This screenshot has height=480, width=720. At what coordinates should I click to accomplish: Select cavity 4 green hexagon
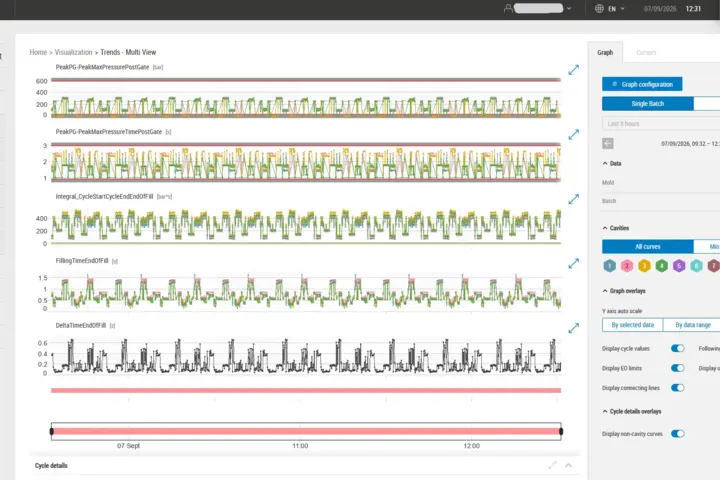(x=662, y=265)
